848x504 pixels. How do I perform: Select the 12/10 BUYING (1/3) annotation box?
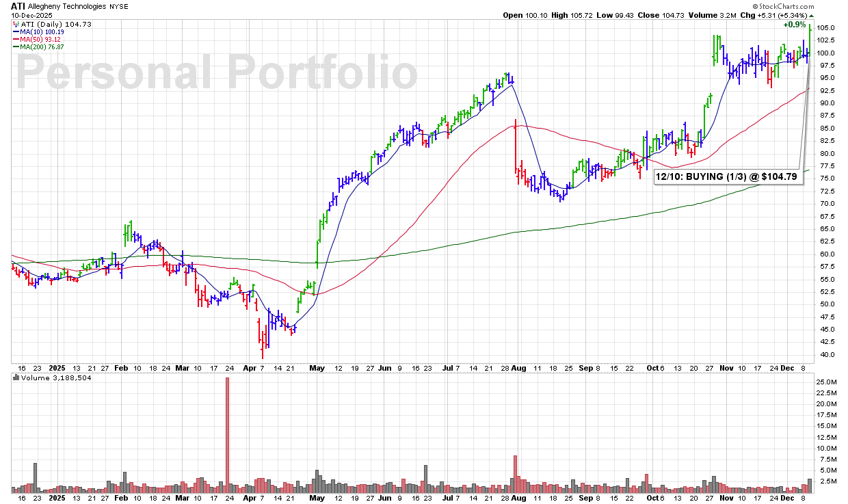(729, 177)
